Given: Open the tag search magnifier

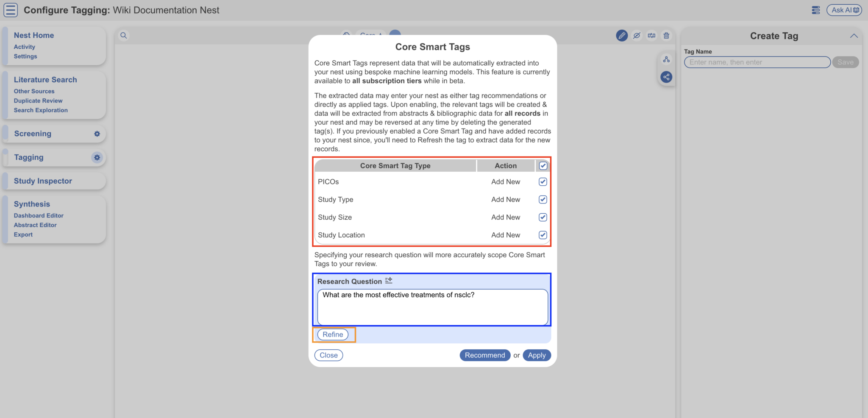Looking at the screenshot, I should [123, 36].
